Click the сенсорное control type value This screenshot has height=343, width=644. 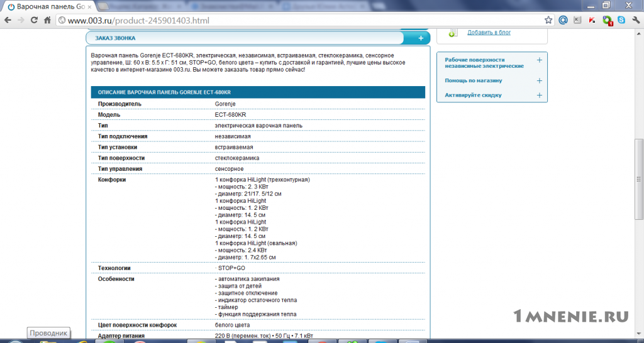(x=229, y=169)
